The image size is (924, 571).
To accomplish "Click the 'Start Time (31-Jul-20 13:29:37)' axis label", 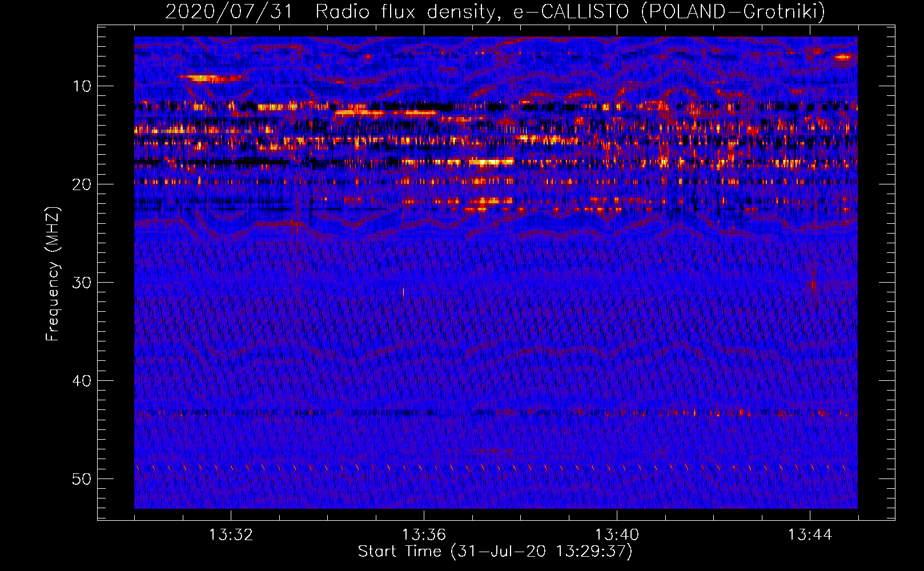I will [495, 552].
